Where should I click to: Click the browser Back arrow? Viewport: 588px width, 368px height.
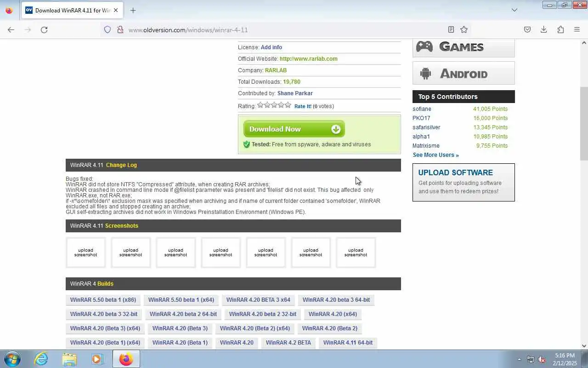[x=11, y=29]
